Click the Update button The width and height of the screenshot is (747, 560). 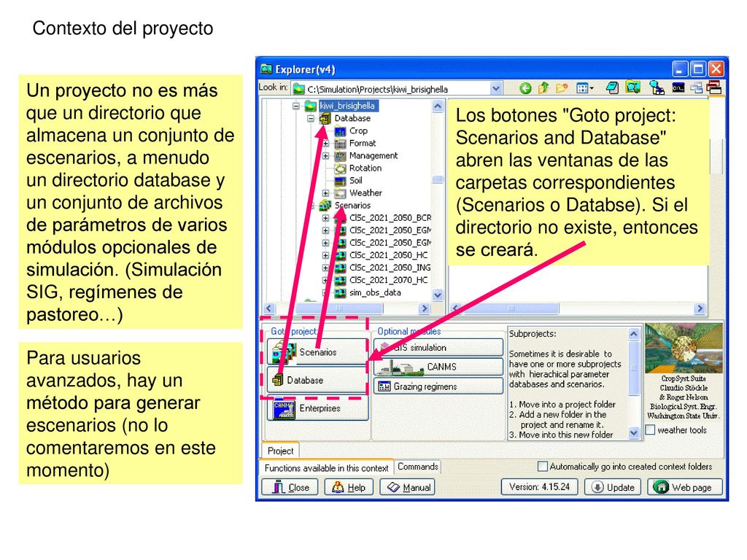pos(613,487)
